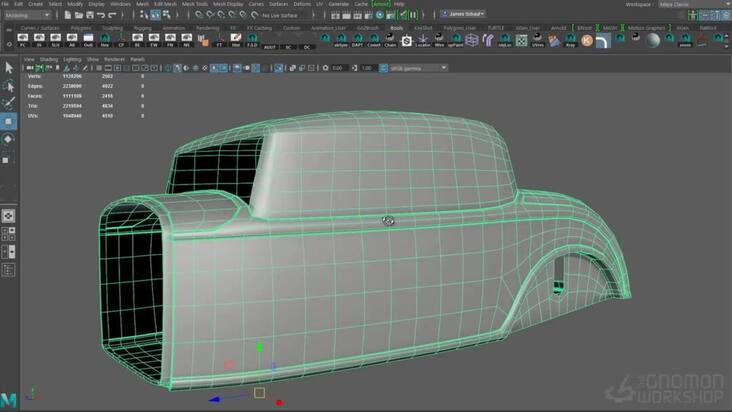Click the Wire shelf icon

[x=440, y=40]
